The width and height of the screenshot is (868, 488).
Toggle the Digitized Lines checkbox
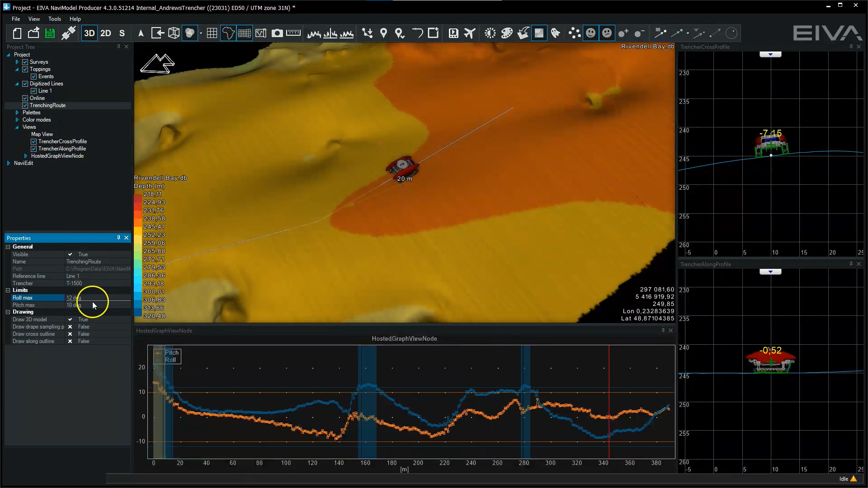(x=25, y=84)
